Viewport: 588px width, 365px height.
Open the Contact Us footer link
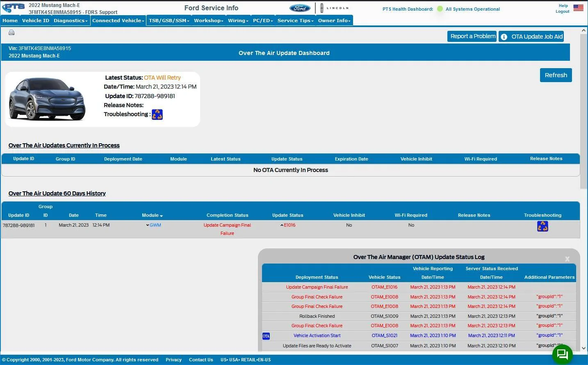pyautogui.click(x=201, y=360)
